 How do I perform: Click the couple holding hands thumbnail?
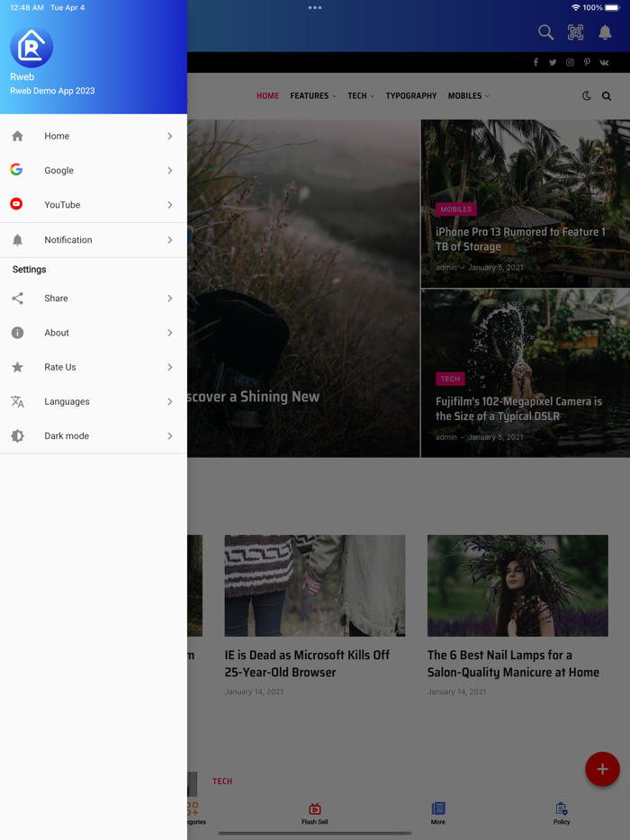(315, 585)
